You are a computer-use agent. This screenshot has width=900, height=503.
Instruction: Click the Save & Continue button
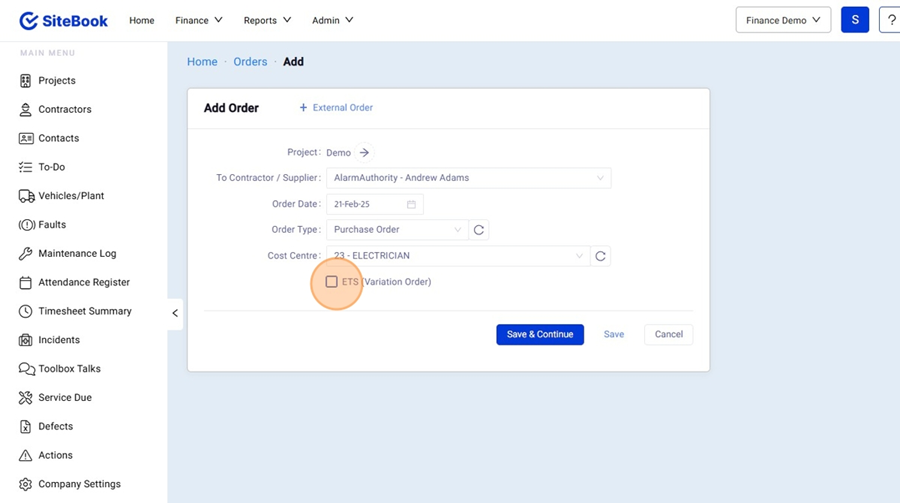coord(540,334)
